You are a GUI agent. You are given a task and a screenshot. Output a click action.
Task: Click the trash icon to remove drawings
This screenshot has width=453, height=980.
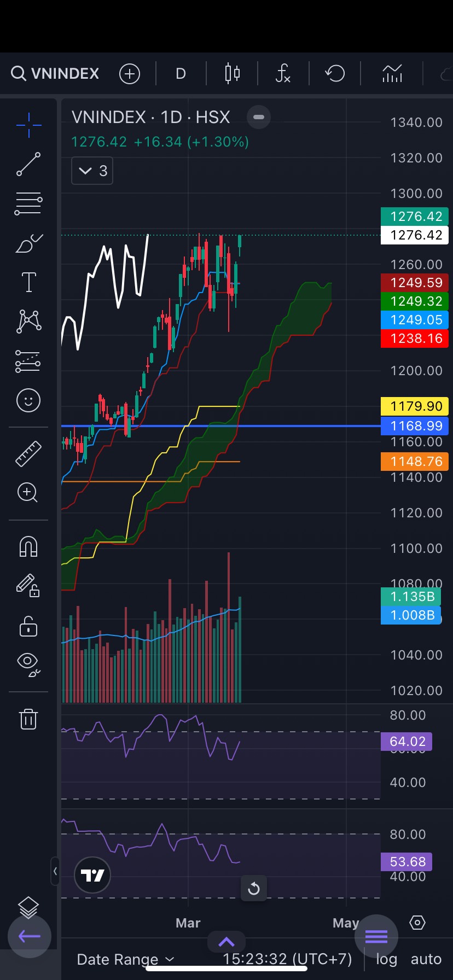(28, 719)
